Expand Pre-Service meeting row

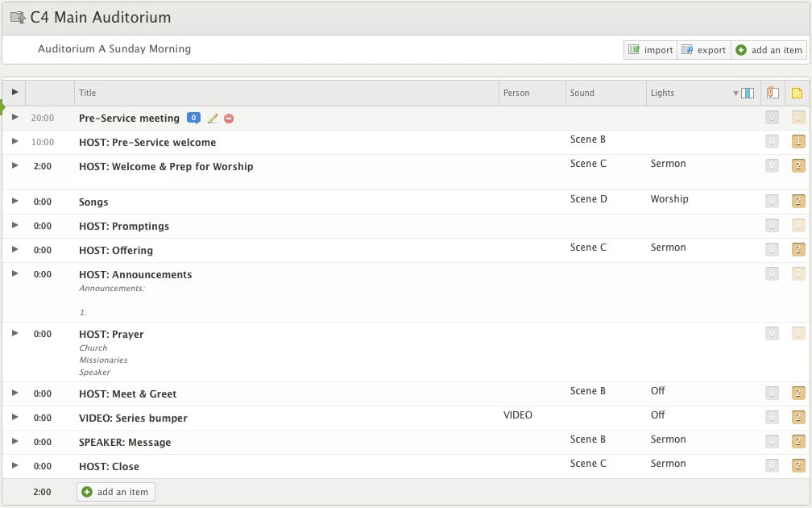pos(15,117)
